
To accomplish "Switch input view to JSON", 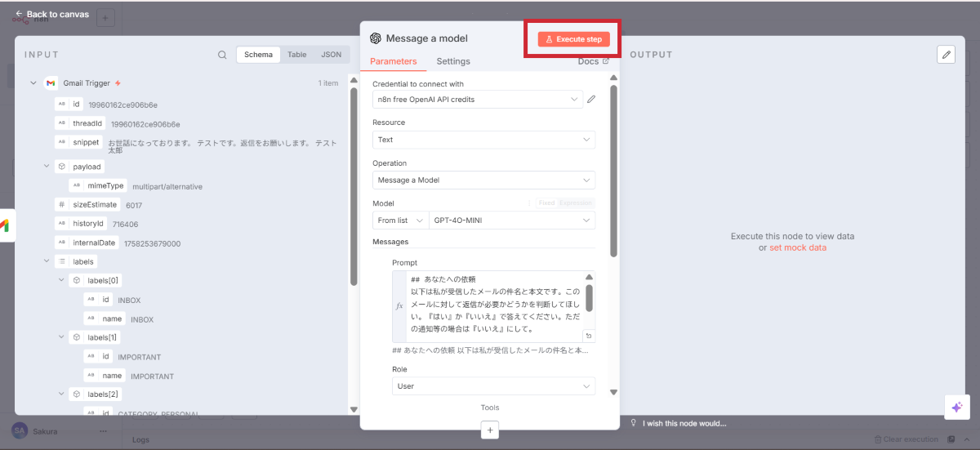I will coord(331,55).
